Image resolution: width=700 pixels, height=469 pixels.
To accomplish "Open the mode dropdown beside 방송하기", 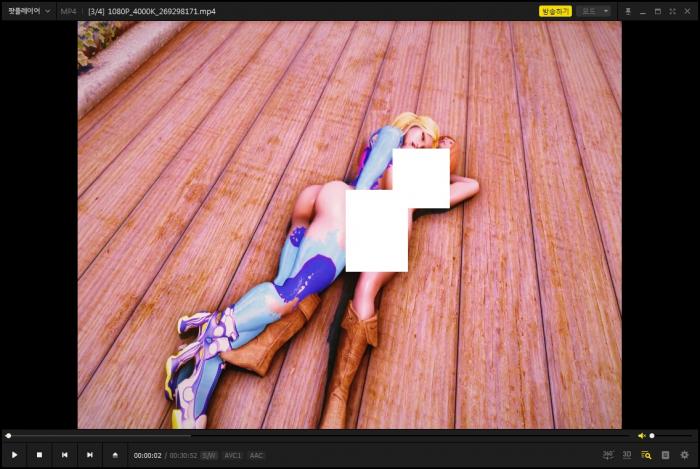I will coord(593,12).
